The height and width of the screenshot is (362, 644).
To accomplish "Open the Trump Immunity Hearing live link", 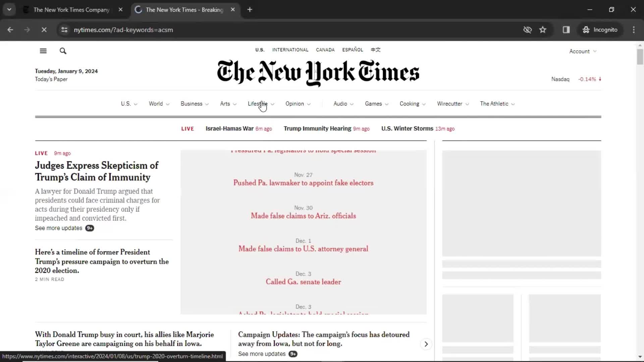I will point(317,128).
